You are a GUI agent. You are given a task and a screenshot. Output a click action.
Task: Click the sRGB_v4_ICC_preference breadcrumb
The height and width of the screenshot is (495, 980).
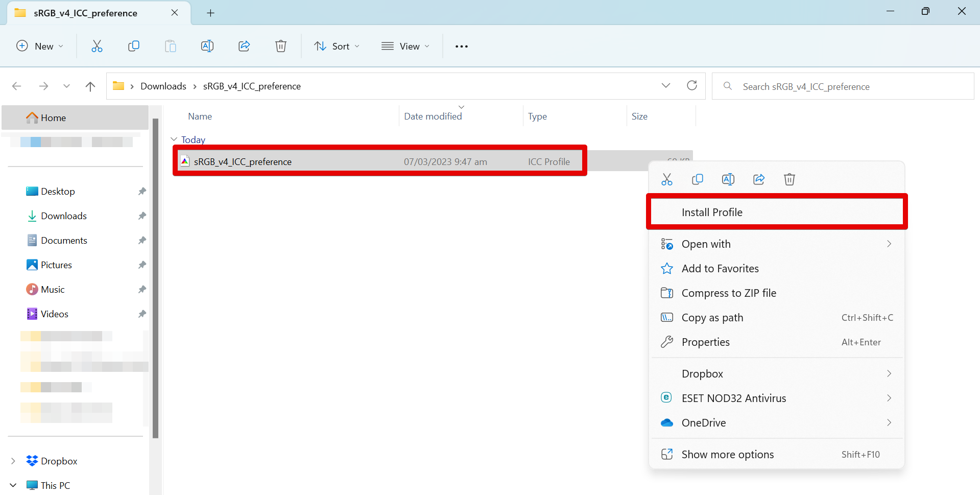[x=252, y=86]
